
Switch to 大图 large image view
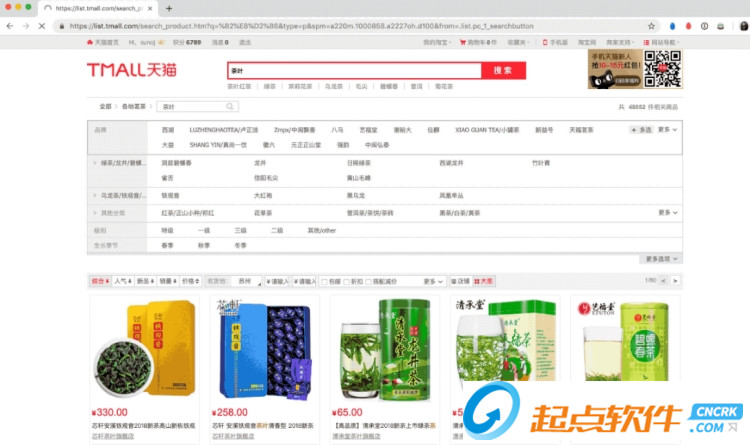pos(483,281)
